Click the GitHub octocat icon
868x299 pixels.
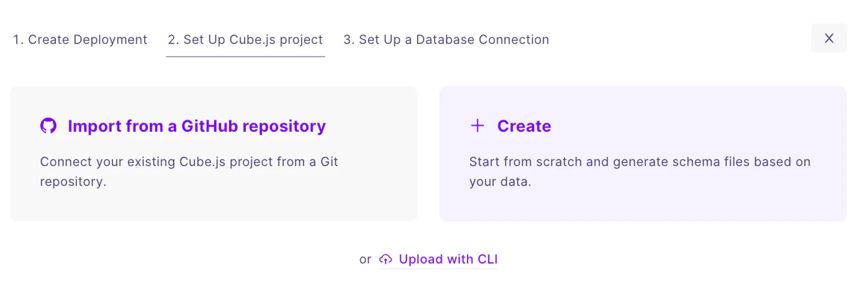(x=48, y=126)
